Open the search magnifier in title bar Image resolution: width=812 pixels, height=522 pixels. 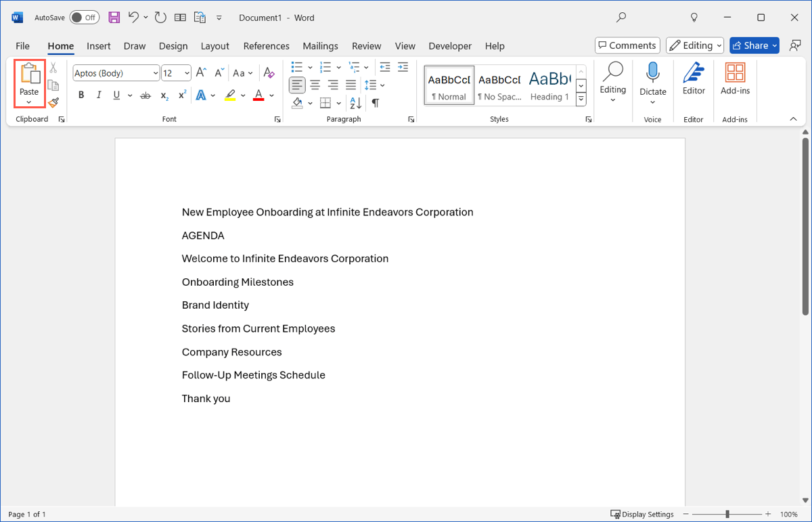pos(621,18)
